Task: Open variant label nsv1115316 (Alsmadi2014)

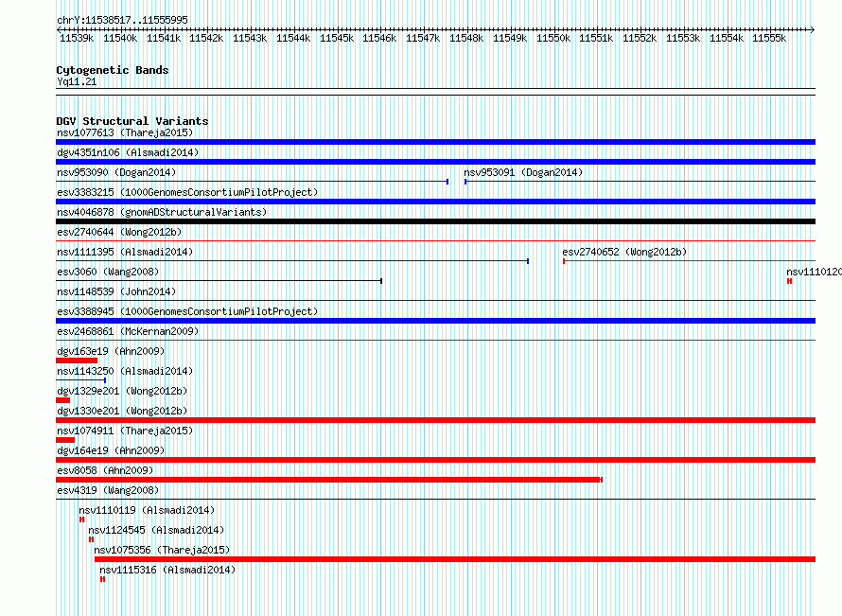Action: (167, 570)
